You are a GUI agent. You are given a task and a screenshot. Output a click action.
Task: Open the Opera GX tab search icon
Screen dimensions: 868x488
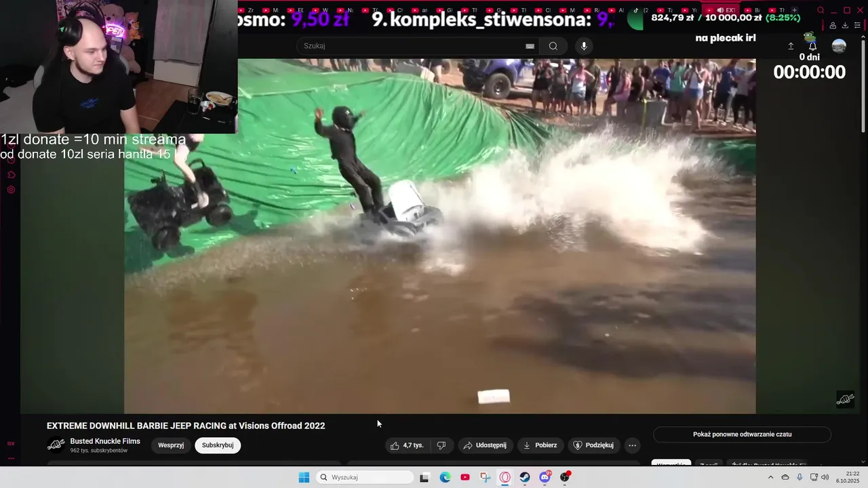tap(821, 10)
